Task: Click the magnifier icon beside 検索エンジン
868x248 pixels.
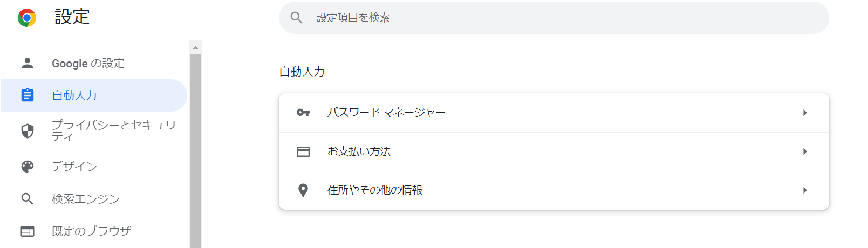Action: coord(28,199)
